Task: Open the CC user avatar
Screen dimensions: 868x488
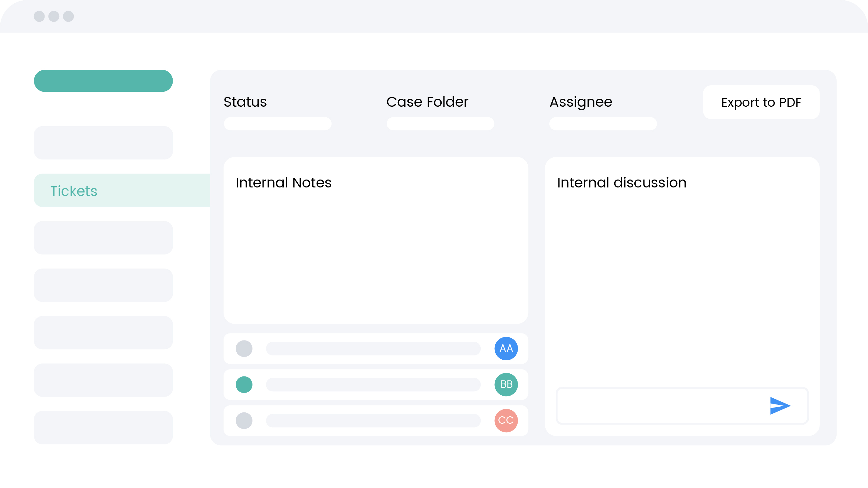Action: [x=506, y=421]
